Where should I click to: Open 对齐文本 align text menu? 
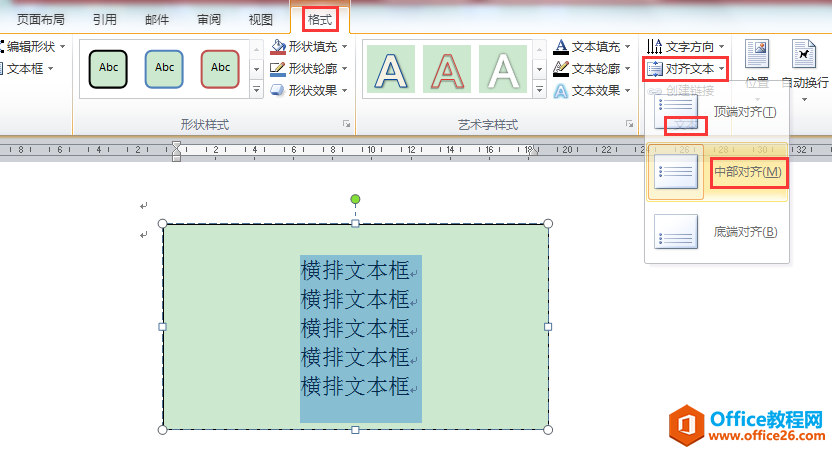click(x=686, y=68)
